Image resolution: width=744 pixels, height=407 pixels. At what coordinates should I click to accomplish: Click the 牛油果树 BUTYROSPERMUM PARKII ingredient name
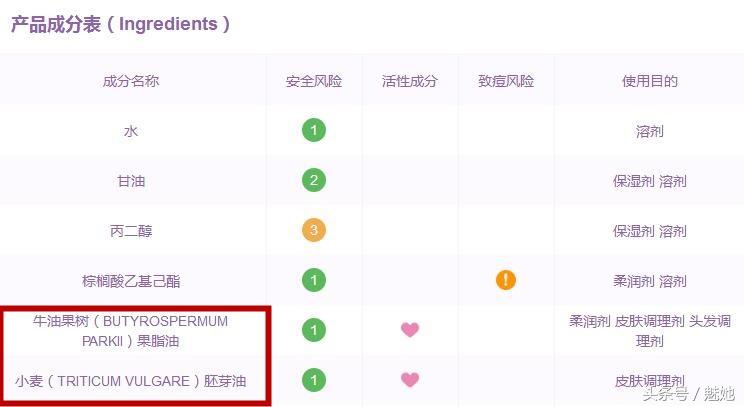coord(130,331)
